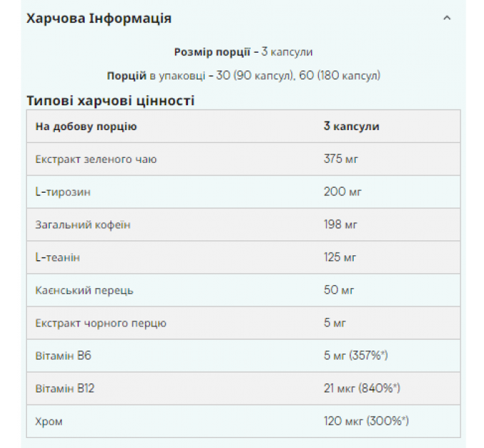Screen dimensions: 484x448
Task: Select the На добову порцію header cell
Action: tap(86, 126)
